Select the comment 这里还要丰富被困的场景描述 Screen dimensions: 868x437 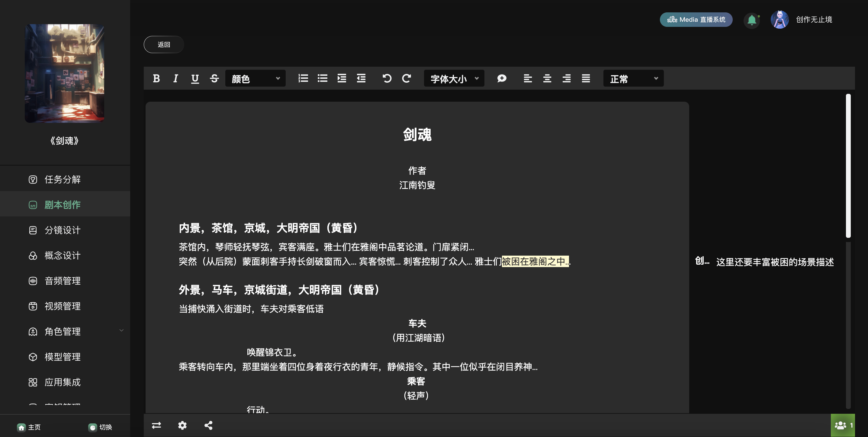(775, 262)
